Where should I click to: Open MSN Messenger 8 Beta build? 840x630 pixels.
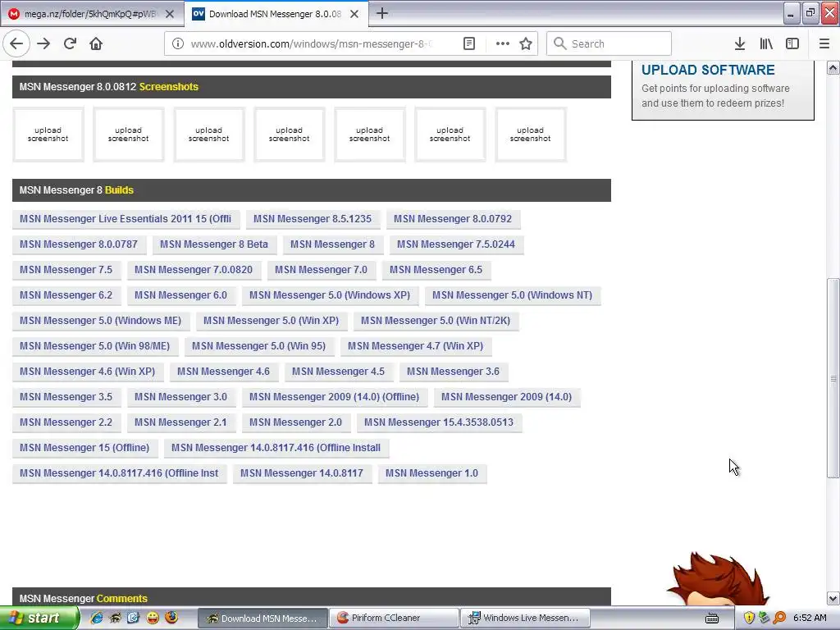[x=214, y=244]
